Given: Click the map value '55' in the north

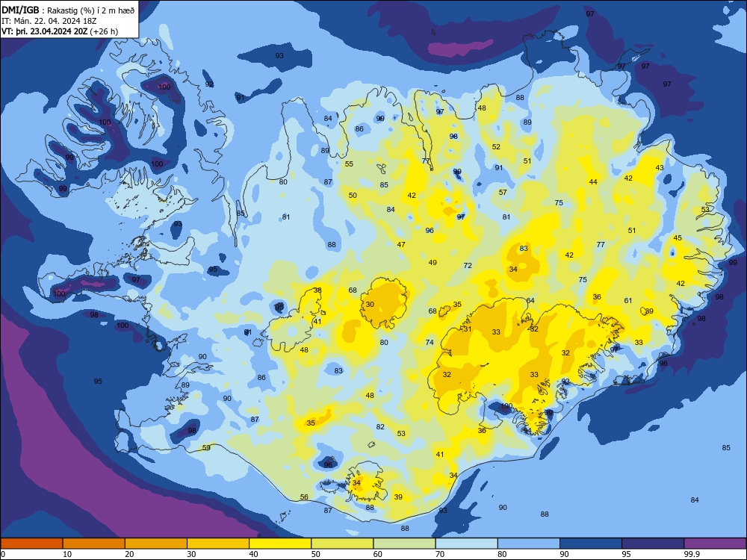Looking at the screenshot, I should [349, 164].
